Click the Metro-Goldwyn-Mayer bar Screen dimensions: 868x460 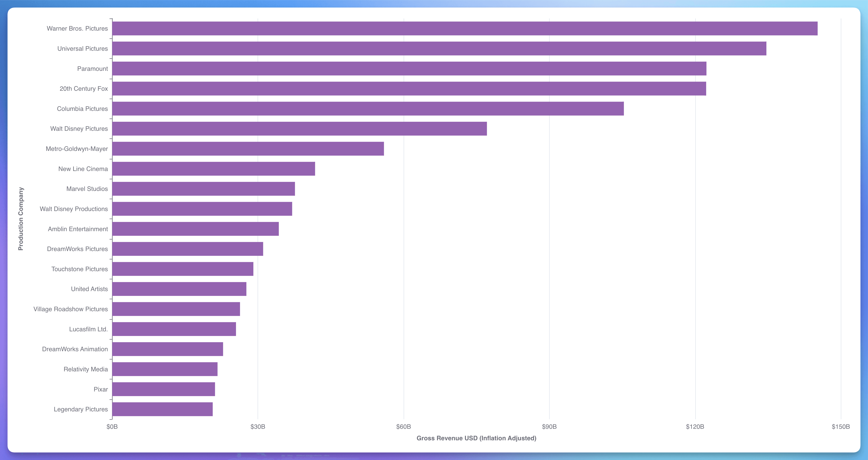[x=248, y=149]
